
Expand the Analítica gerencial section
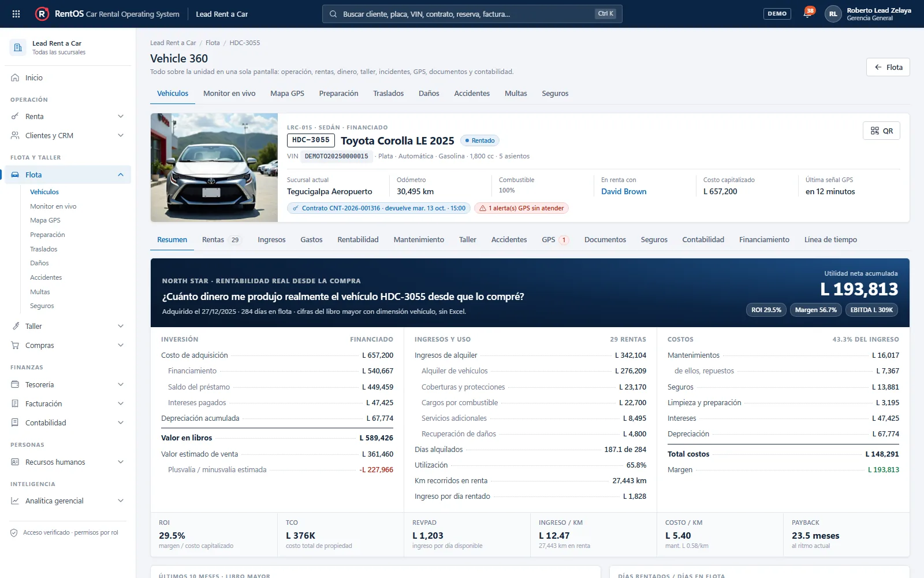coord(68,501)
